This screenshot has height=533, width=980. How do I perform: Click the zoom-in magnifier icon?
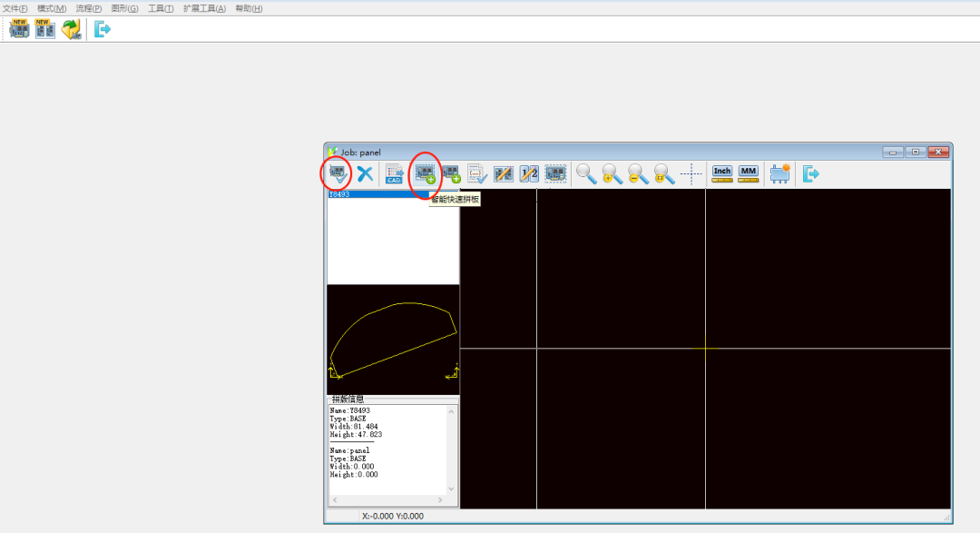coord(612,174)
